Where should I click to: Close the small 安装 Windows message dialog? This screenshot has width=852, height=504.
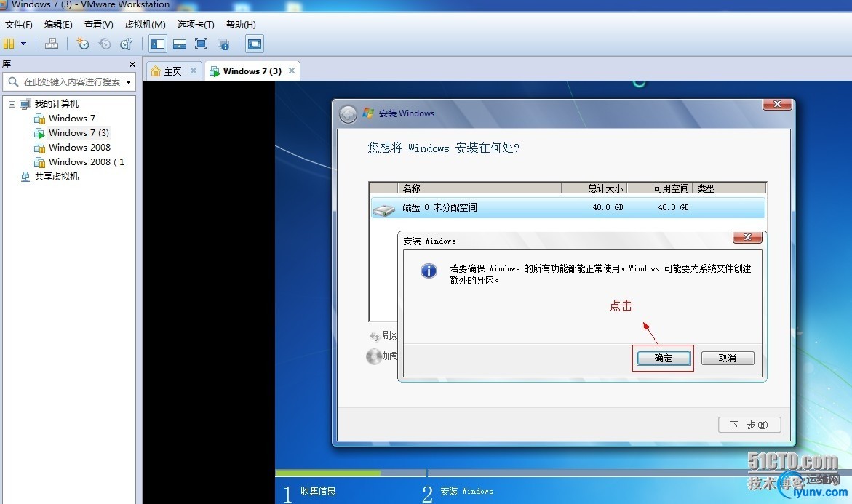[747, 237]
